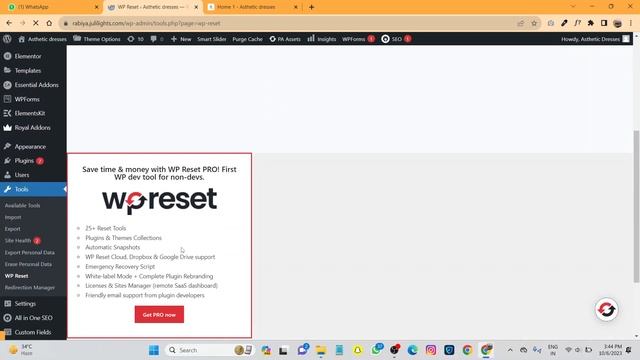
Task: Click the floating WP Reset refresh icon
Action: click(x=607, y=309)
